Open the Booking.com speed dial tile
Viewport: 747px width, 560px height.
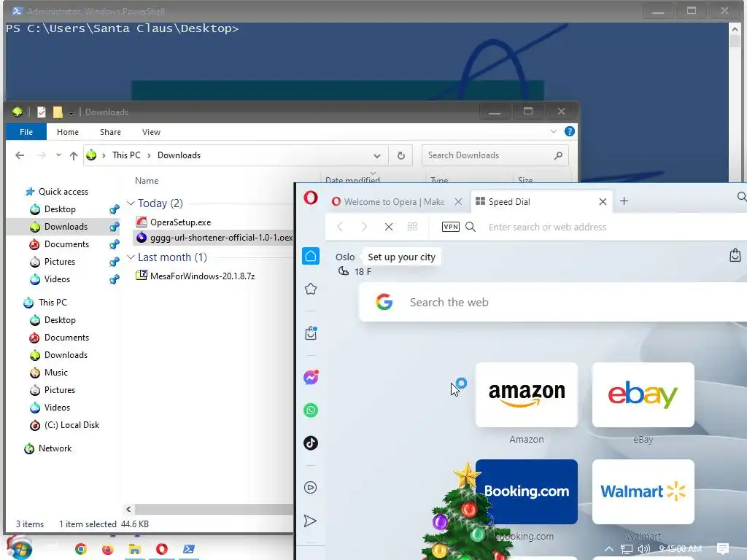[x=527, y=492]
